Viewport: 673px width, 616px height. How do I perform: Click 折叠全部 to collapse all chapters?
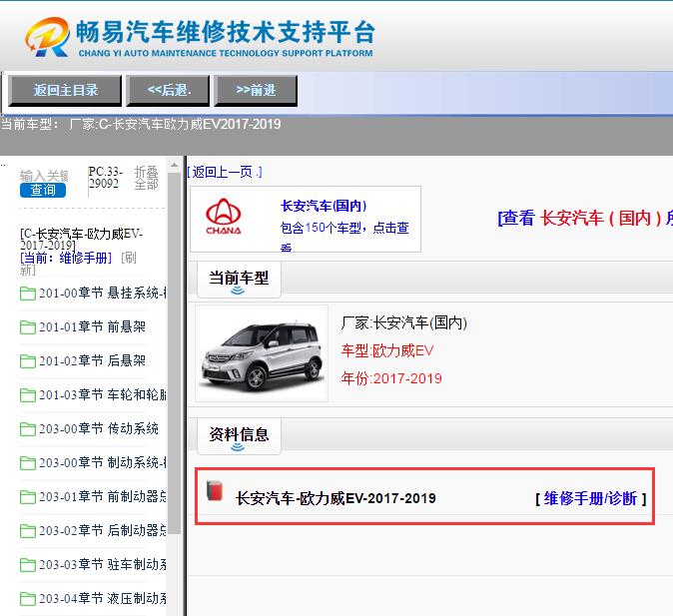click(x=147, y=178)
